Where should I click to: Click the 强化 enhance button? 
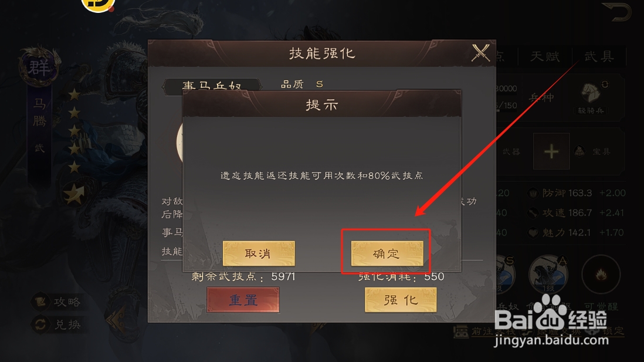(x=401, y=300)
